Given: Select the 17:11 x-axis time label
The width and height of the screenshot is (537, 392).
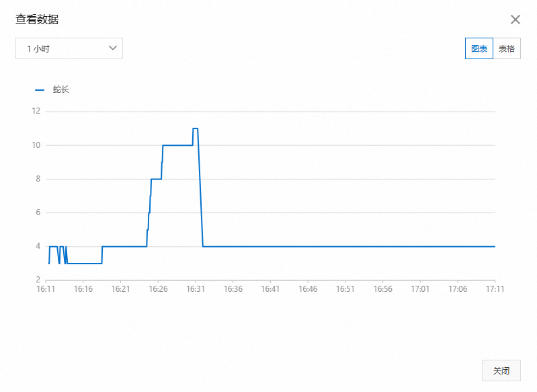Looking at the screenshot, I should pyautogui.click(x=495, y=289).
